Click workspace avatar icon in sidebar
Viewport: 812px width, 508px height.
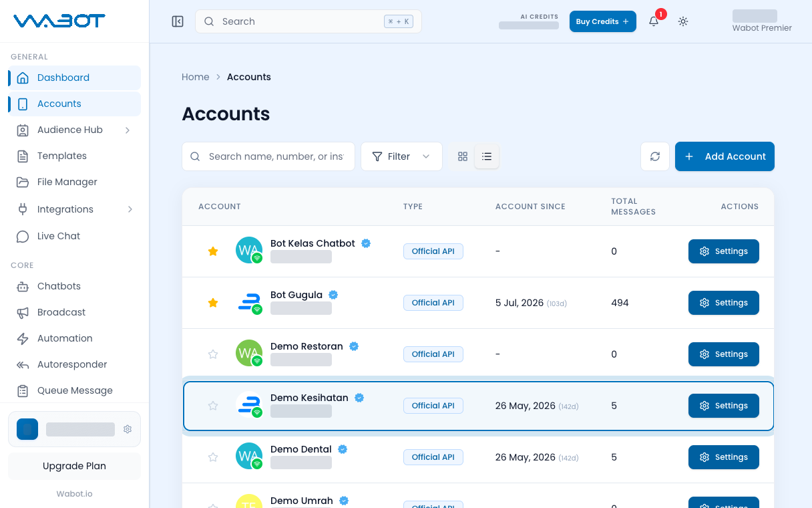click(x=27, y=429)
